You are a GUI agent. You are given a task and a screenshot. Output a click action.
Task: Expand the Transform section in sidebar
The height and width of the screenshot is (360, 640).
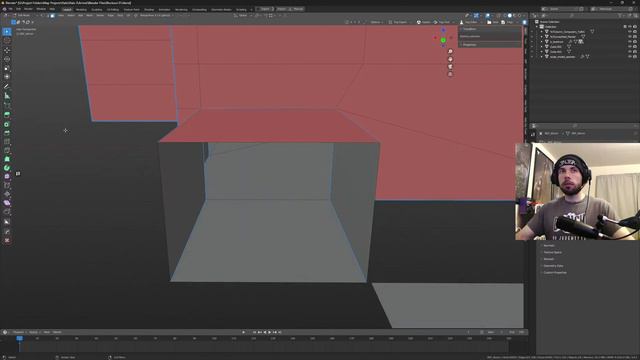click(x=469, y=29)
